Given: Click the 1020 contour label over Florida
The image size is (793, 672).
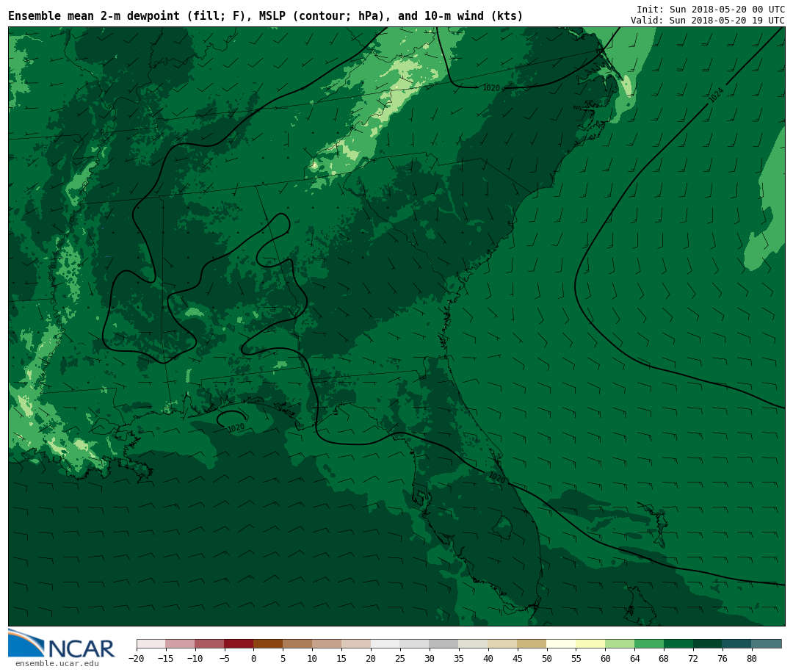Looking at the screenshot, I should point(497,477).
